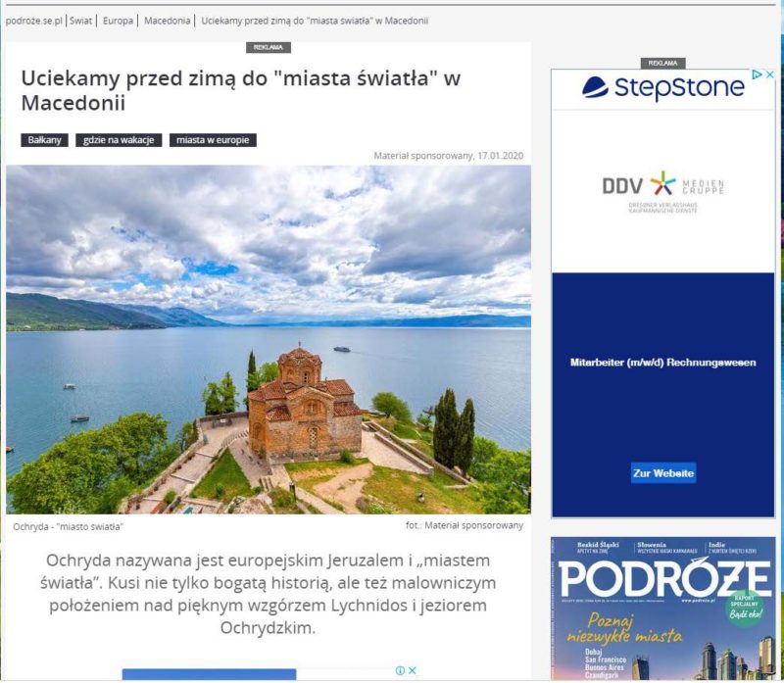Select the gdzie na wakacje tag
This screenshot has height=683, width=784.
[119, 140]
